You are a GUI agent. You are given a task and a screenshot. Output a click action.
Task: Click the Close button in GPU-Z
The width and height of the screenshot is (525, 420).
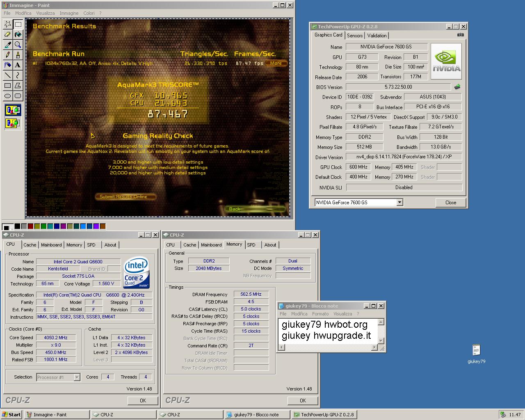pos(451,203)
